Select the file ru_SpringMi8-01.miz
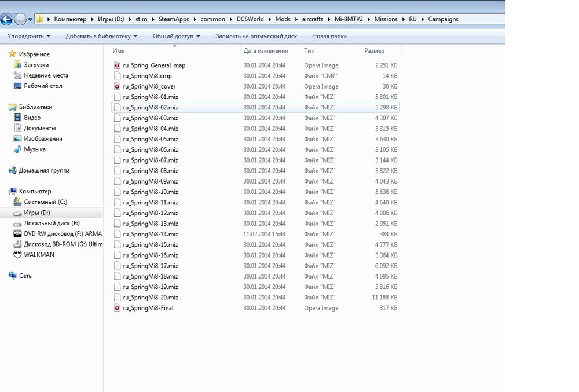Viewport: 579px width, 392px height. coord(151,97)
